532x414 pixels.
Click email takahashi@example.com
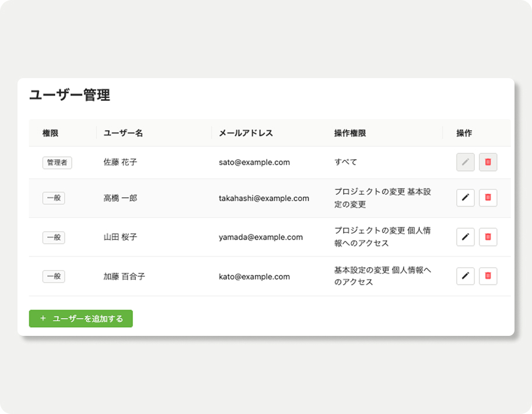click(x=264, y=198)
